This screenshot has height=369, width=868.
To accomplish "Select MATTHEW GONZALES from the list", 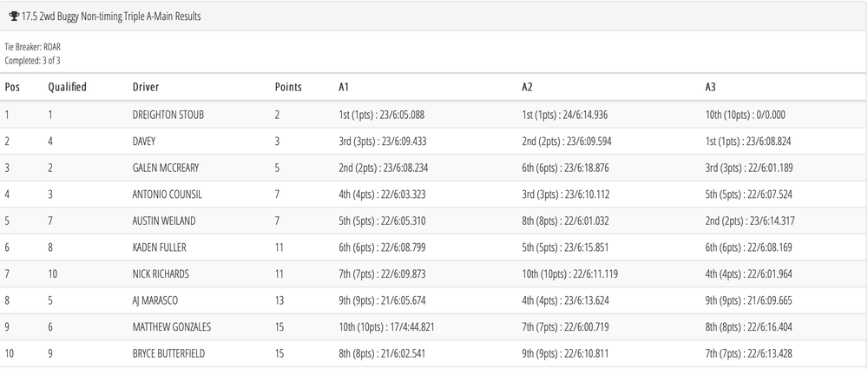I will (172, 327).
